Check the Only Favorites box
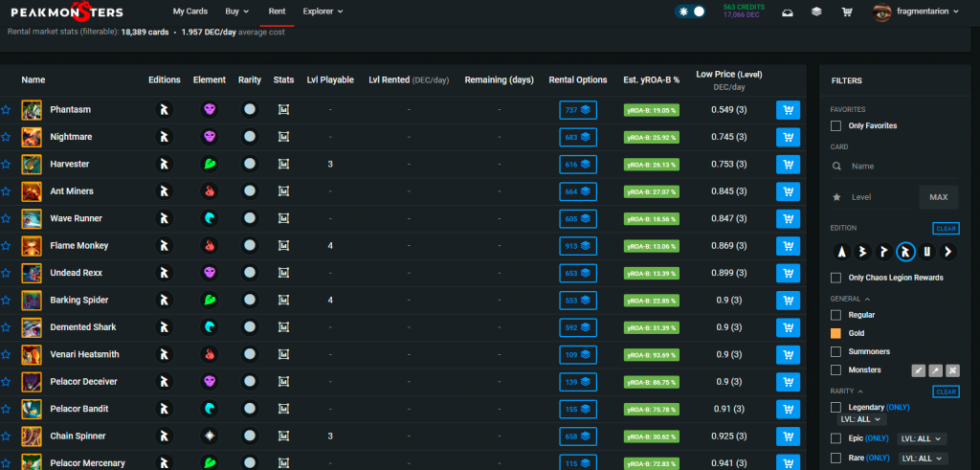980x470 pixels. click(x=835, y=126)
